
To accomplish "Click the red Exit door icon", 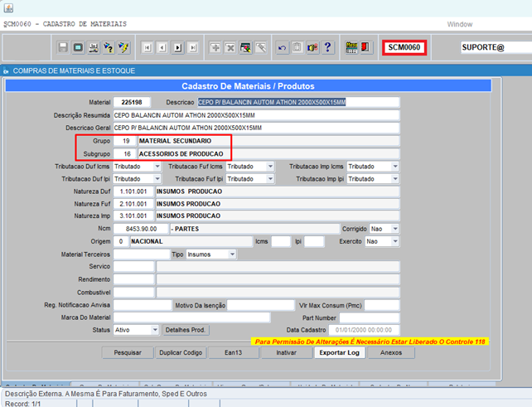I will tap(365, 47).
